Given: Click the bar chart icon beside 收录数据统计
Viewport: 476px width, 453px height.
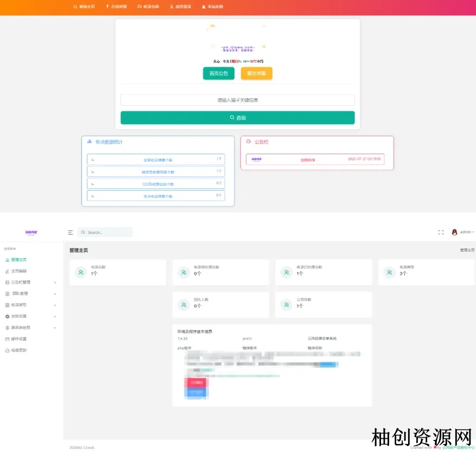Looking at the screenshot, I should click(x=89, y=141).
